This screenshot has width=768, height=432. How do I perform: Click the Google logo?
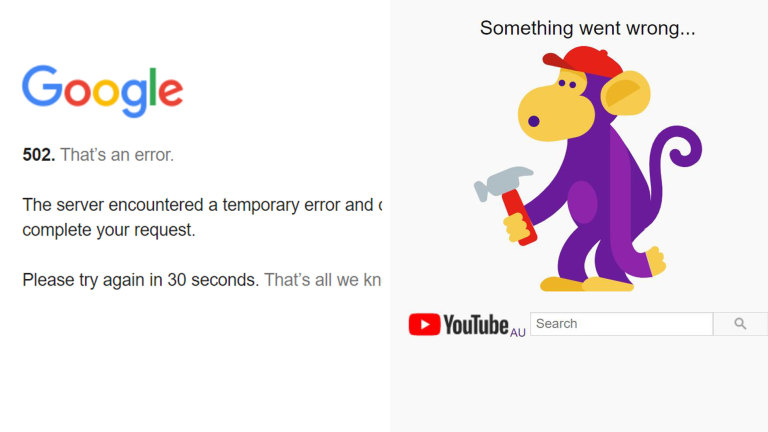102,91
